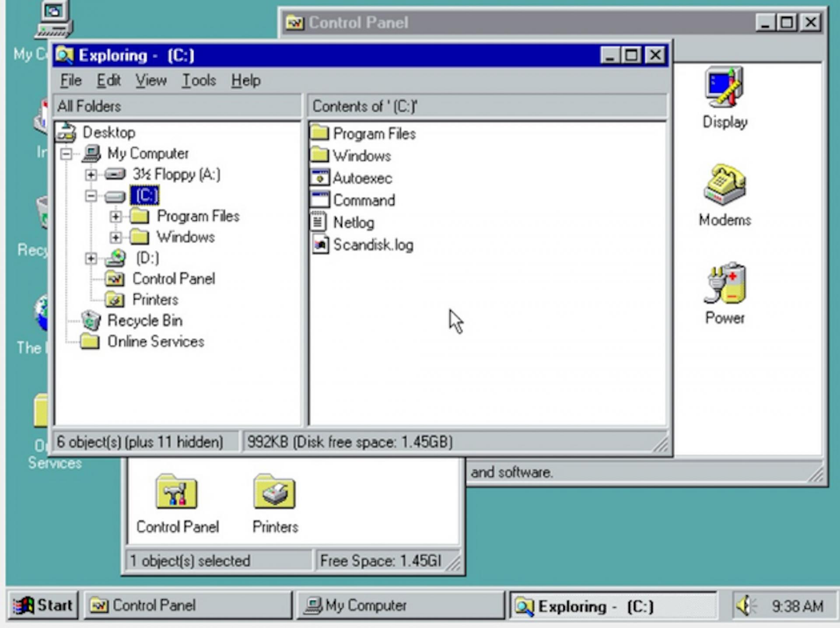Select the Scandisk.log file
This screenshot has height=628, width=840.
click(373, 245)
